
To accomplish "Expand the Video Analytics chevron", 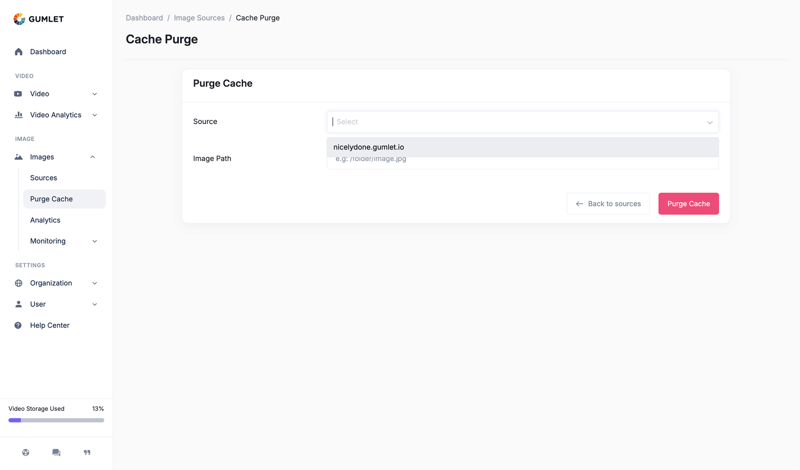I will point(94,115).
